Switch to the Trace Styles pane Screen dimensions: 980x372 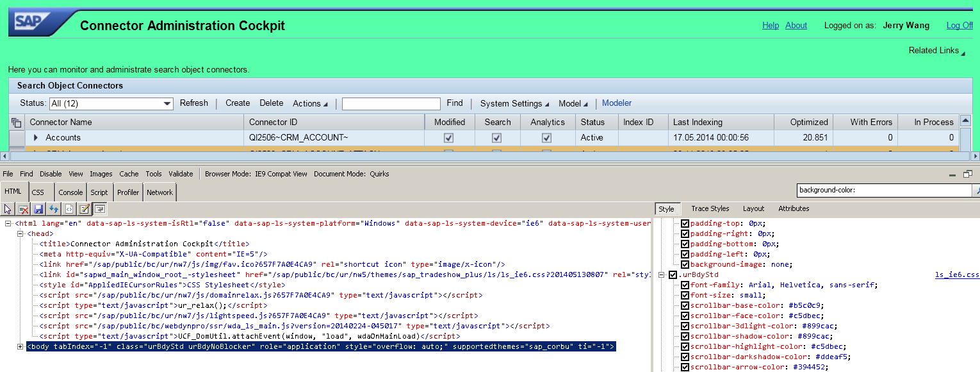(710, 208)
